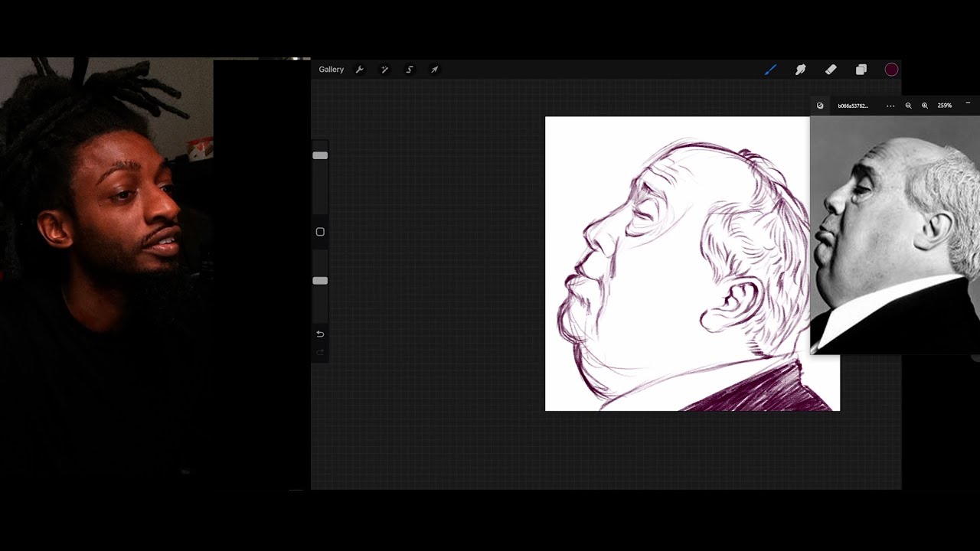The width and height of the screenshot is (980, 551).
Task: Zoom in the reference photo
Action: (x=925, y=106)
